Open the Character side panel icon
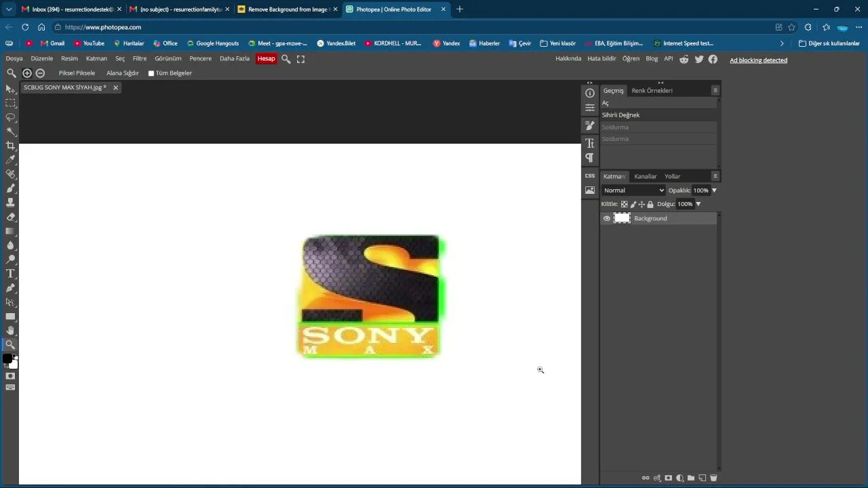 click(590, 143)
